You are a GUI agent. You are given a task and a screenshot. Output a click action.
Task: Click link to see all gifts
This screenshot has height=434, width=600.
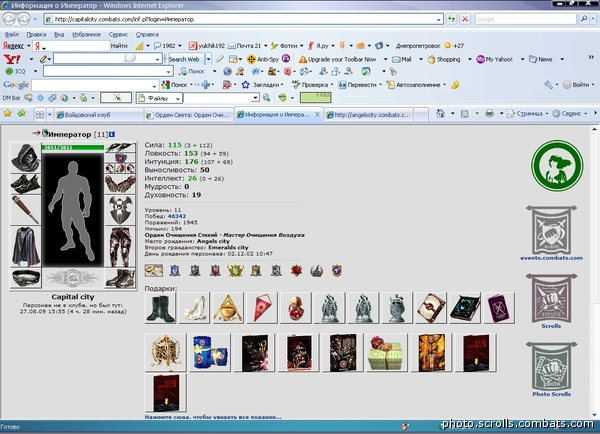coord(213,417)
